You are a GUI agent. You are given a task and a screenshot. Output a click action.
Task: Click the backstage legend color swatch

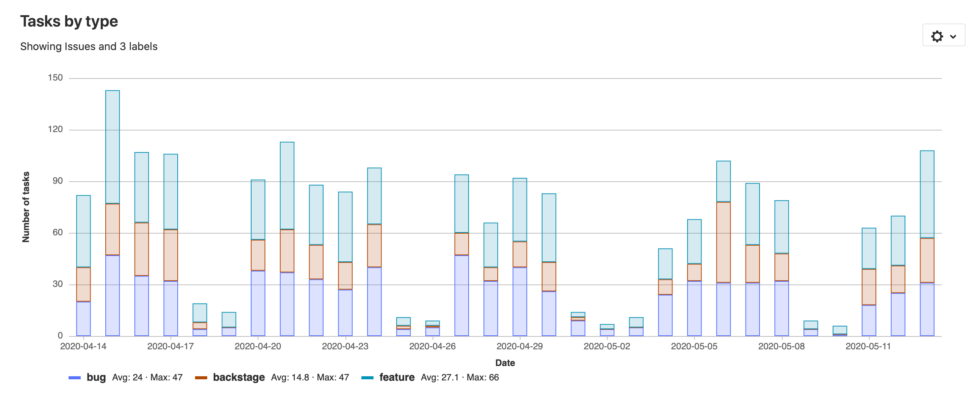[x=202, y=378]
